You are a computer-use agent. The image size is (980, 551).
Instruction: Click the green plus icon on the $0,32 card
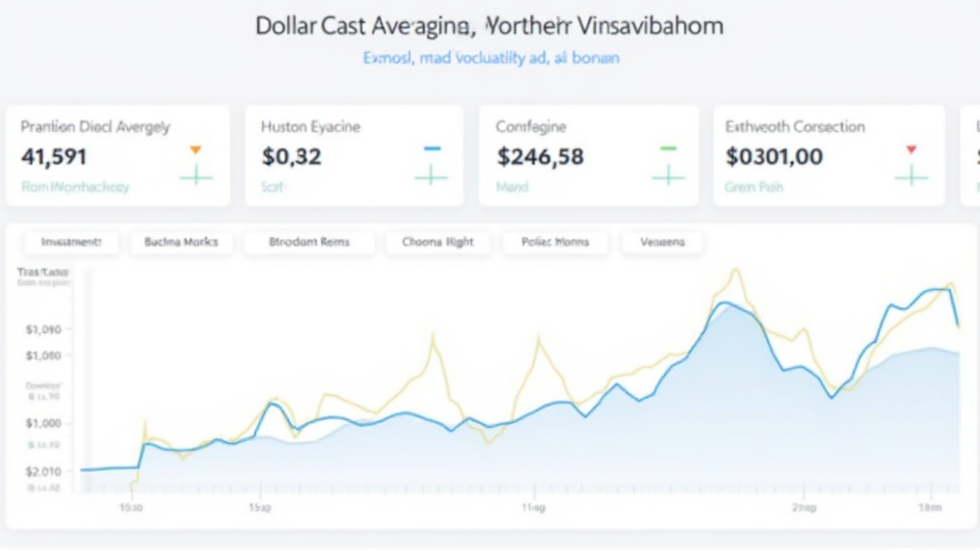pos(432,175)
